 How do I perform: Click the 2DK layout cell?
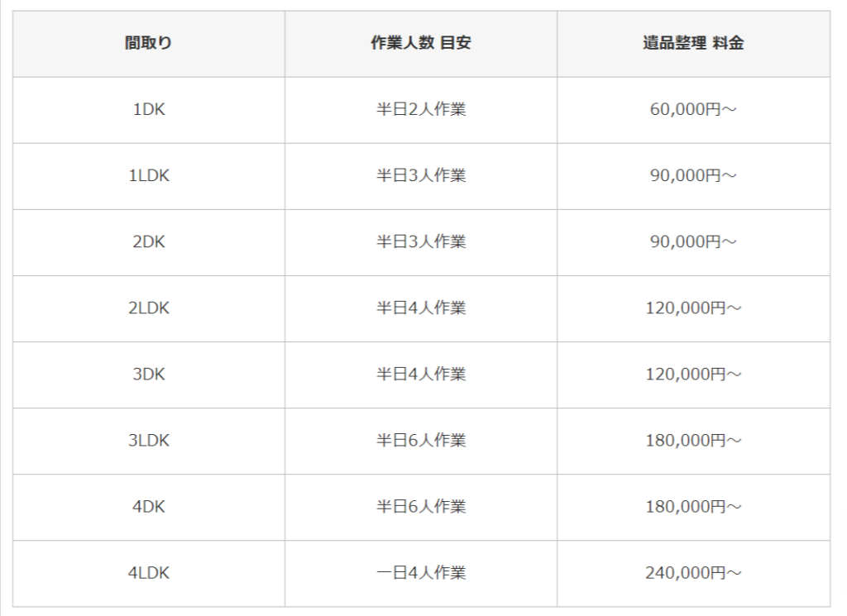[149, 241]
